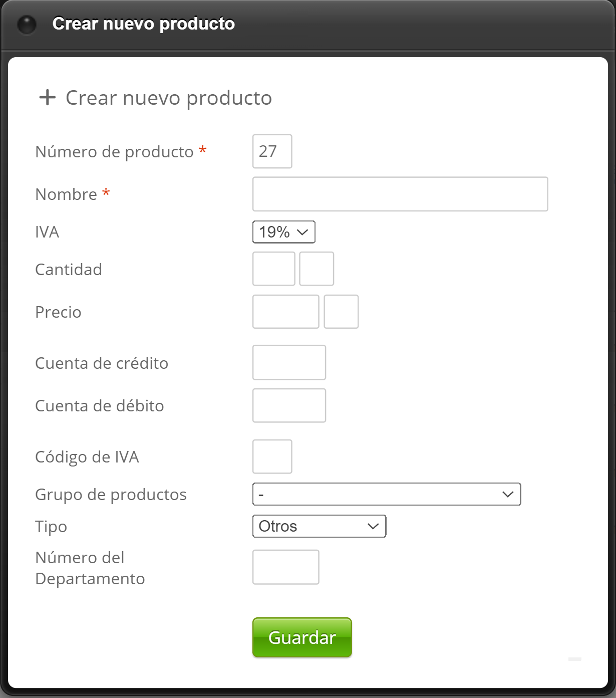
Task: Click the round button in the title bar
Action: [27, 24]
